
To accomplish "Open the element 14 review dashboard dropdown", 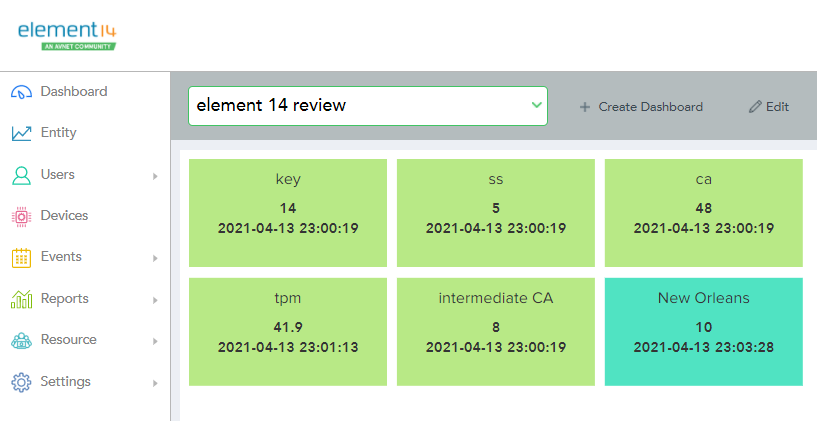I will click(368, 106).
